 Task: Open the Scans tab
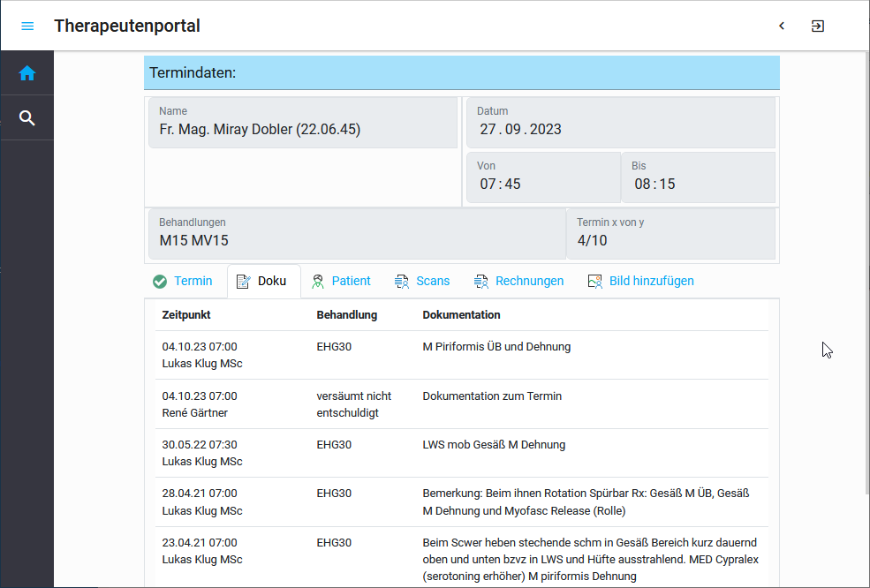(x=433, y=281)
